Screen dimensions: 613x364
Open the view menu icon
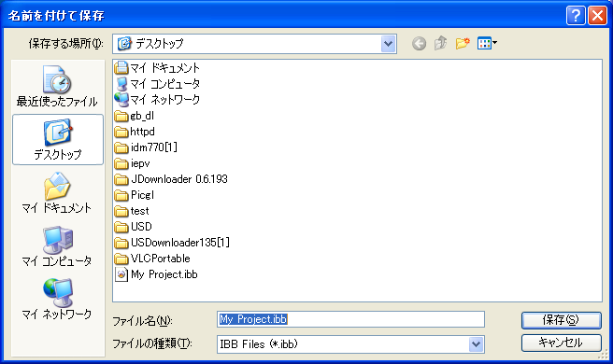tap(487, 43)
